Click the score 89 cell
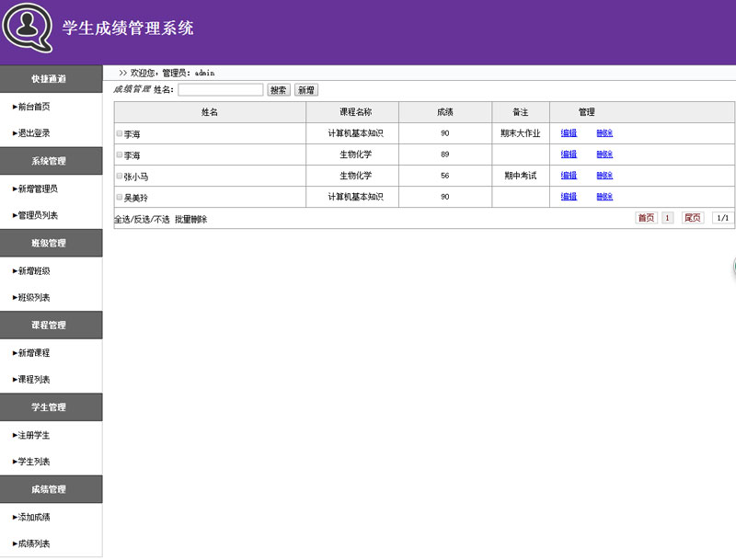This screenshot has width=736, height=560. (x=445, y=154)
